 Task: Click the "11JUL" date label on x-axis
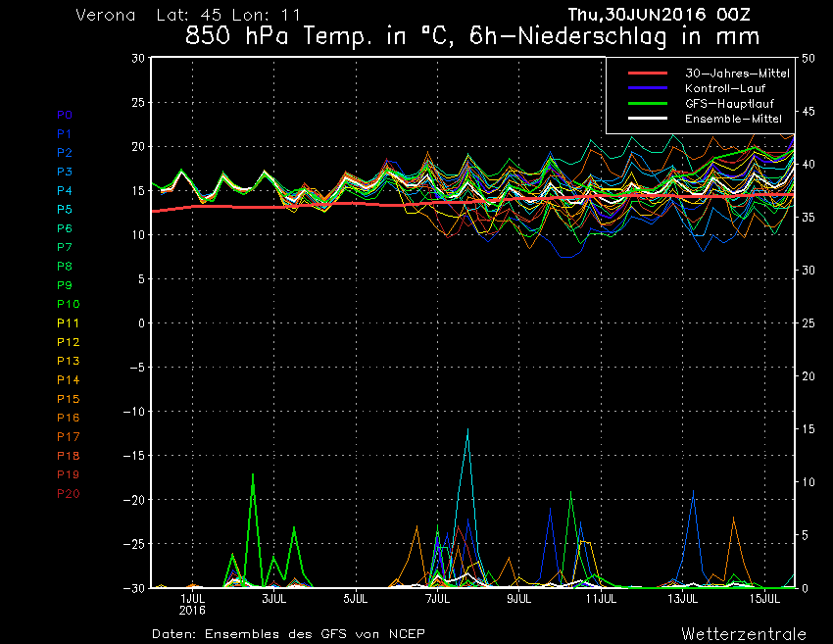[x=601, y=599]
